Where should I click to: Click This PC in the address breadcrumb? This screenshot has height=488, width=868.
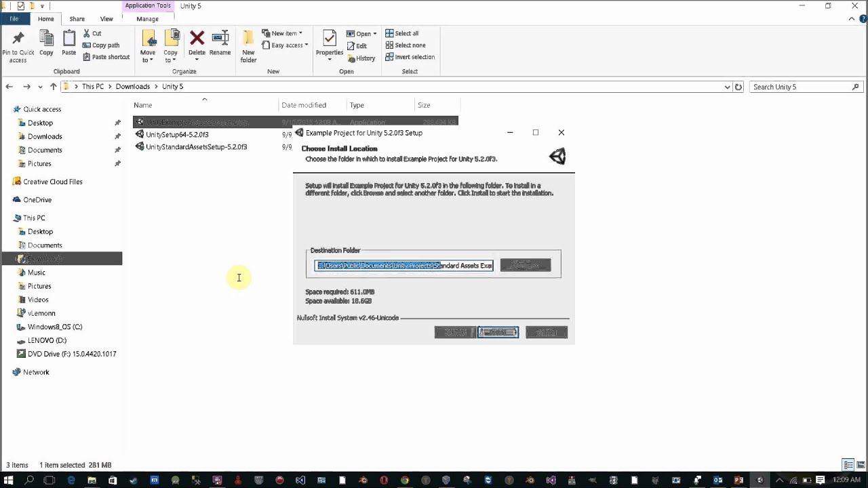[93, 87]
